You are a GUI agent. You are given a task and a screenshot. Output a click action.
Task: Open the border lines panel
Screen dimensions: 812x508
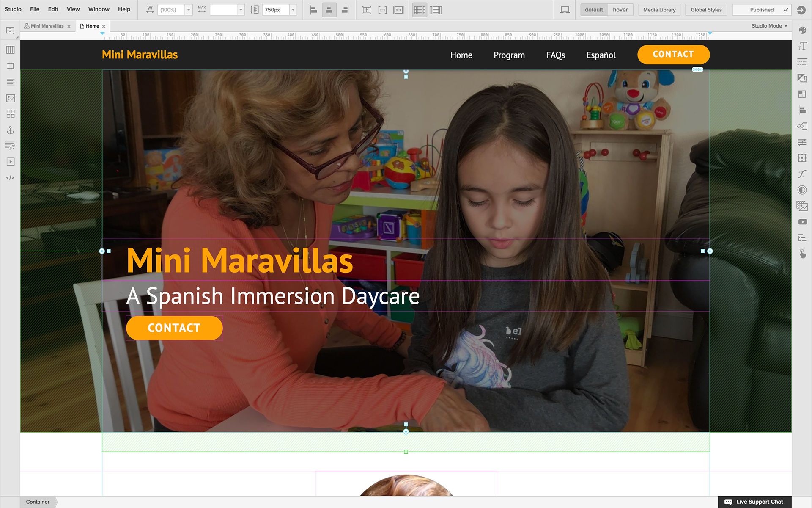[802, 62]
